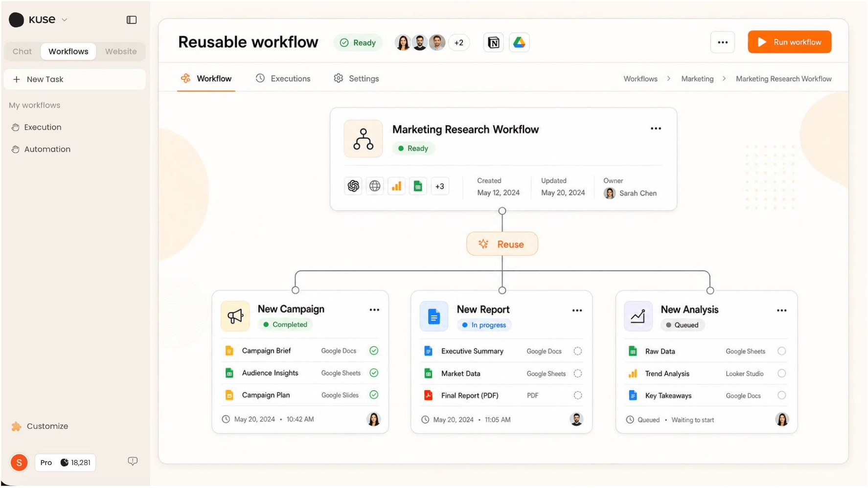The image size is (868, 488).
Task: Go to Workflows breadcrumb
Action: [640, 79]
